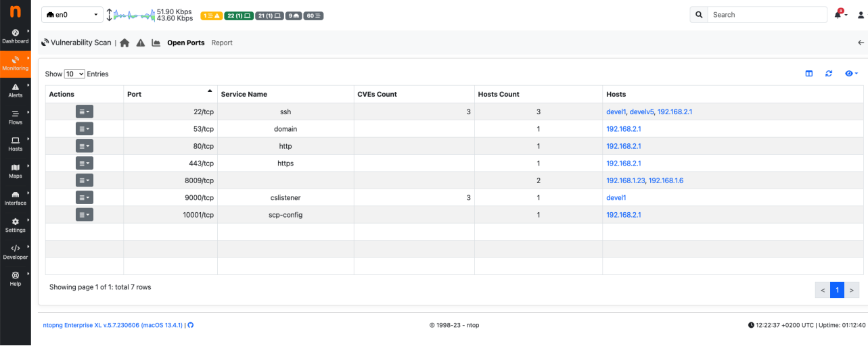The width and height of the screenshot is (868, 346).
Task: Open 192.168.2.1 link in scp-config row
Action: tap(623, 215)
